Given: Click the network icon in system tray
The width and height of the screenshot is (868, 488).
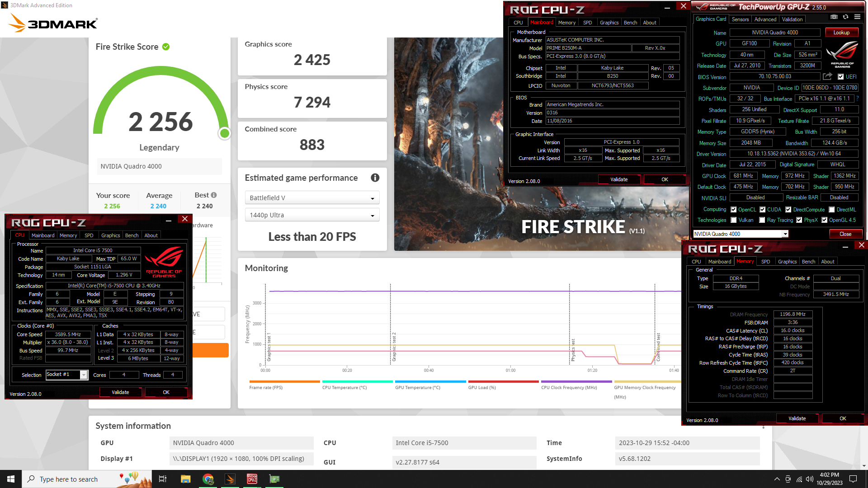Looking at the screenshot, I should coord(799,479).
